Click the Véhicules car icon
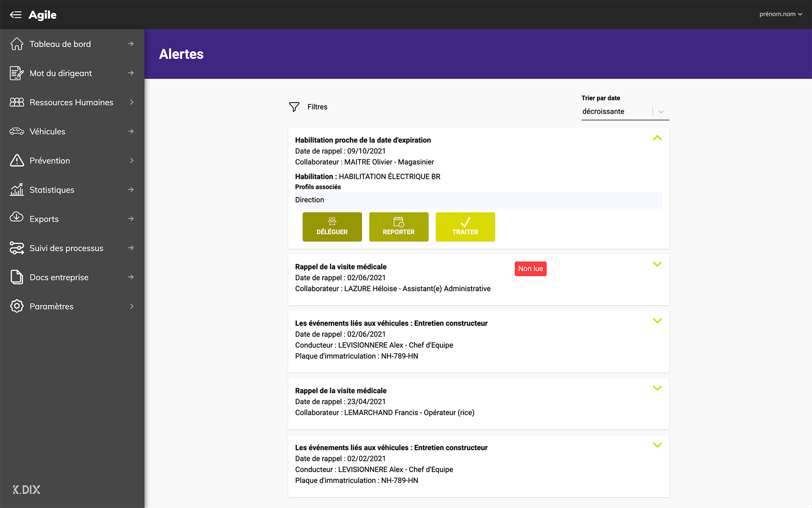Image resolution: width=812 pixels, height=508 pixels. point(17,131)
